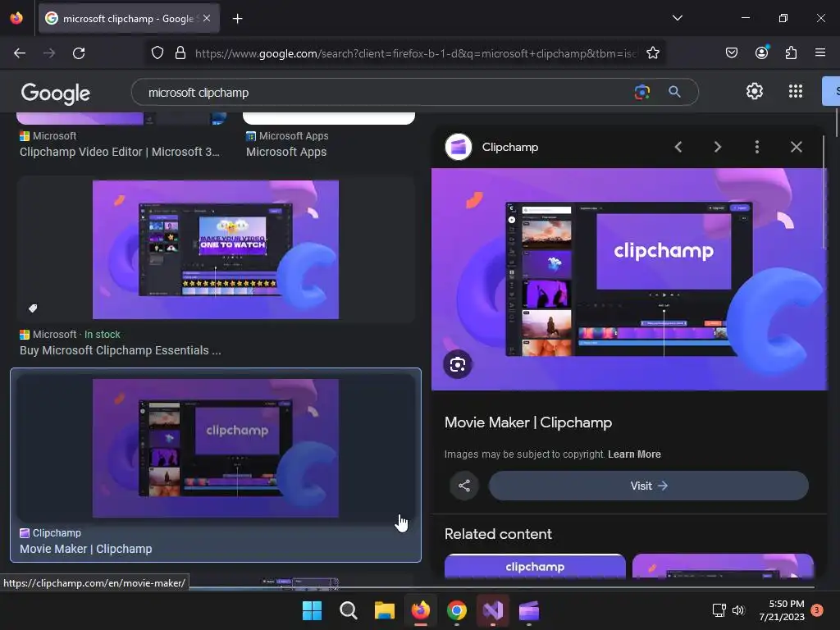Bookmark this page with the star icon
Image resolution: width=840 pixels, height=630 pixels.
click(652, 53)
